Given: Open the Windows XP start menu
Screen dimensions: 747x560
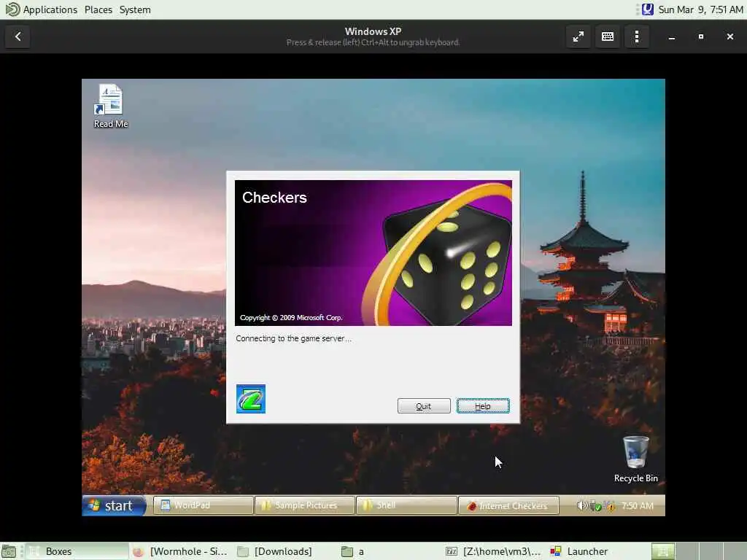Looking at the screenshot, I should pyautogui.click(x=114, y=505).
